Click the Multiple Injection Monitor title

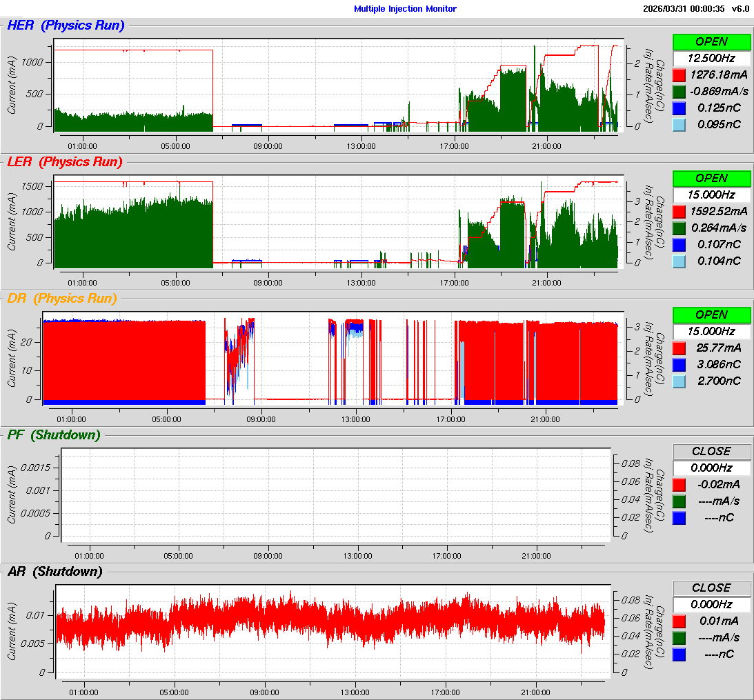pyautogui.click(x=405, y=9)
